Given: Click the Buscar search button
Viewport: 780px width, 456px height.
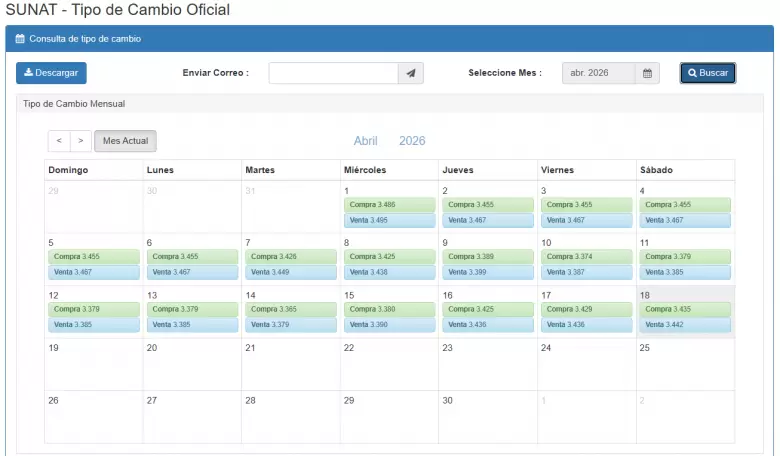Looking at the screenshot, I should tap(707, 73).
